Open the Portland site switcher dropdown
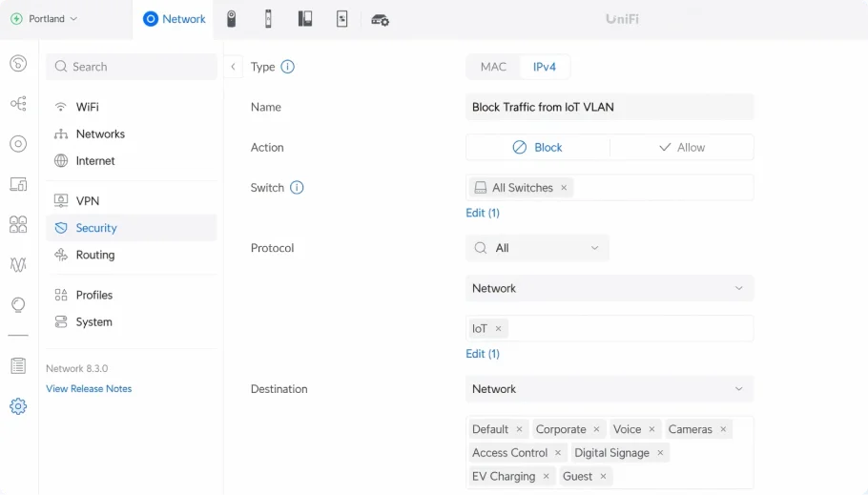868x495 pixels. (44, 19)
